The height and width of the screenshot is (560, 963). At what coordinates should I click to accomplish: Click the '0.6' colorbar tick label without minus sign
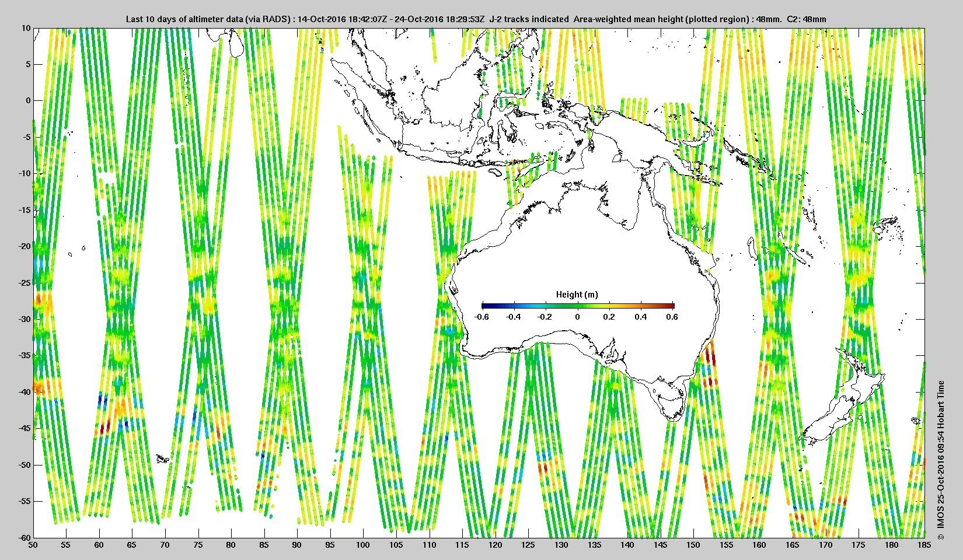tap(672, 317)
